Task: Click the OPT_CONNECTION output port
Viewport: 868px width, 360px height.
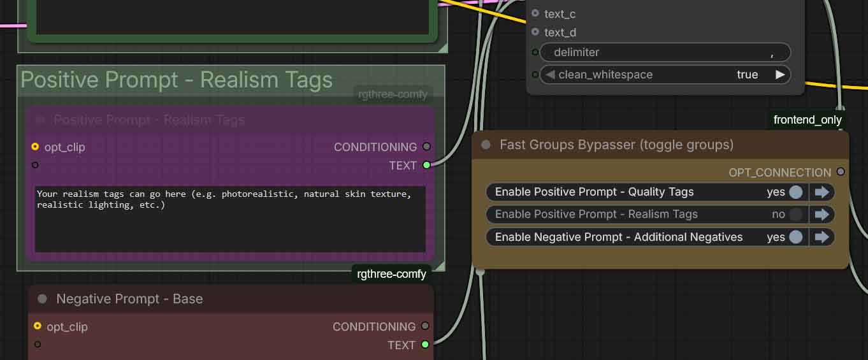Action: coord(841,172)
